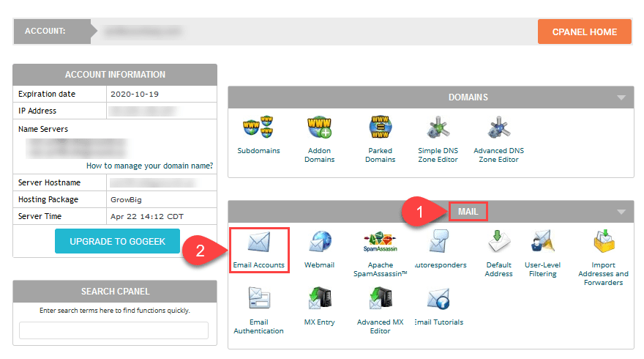Screen dimensions: 644x359
Task: Click the 'Name Servers' label
Action: coord(43,129)
